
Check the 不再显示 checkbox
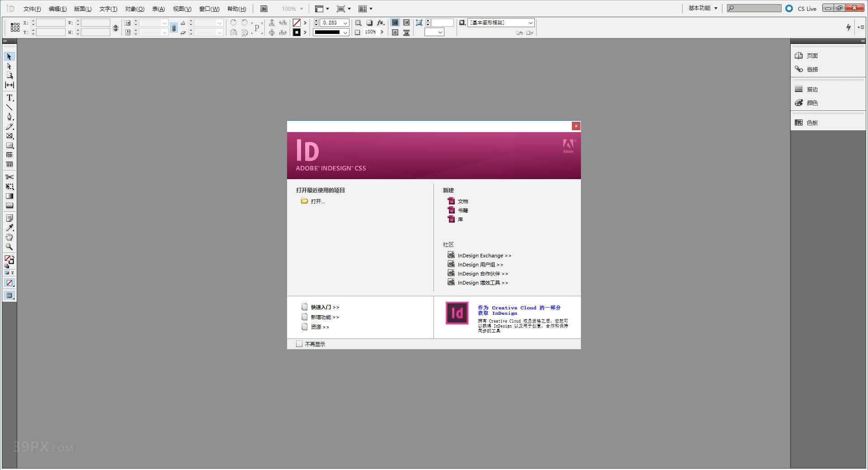299,344
